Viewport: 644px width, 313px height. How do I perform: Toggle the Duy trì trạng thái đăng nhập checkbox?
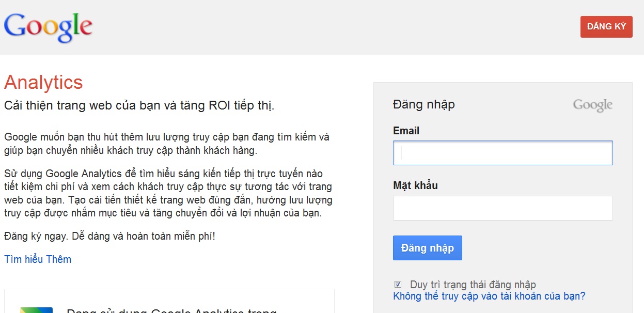[398, 284]
